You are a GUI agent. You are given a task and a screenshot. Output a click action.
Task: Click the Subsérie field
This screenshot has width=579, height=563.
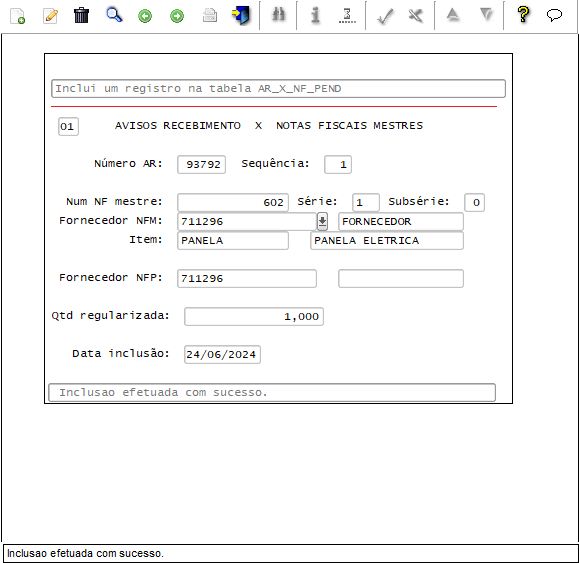tap(474, 202)
